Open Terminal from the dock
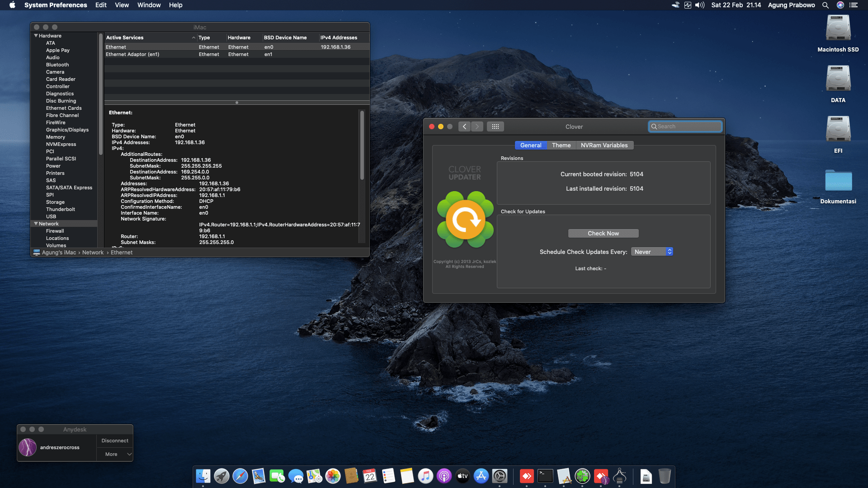 tap(545, 476)
